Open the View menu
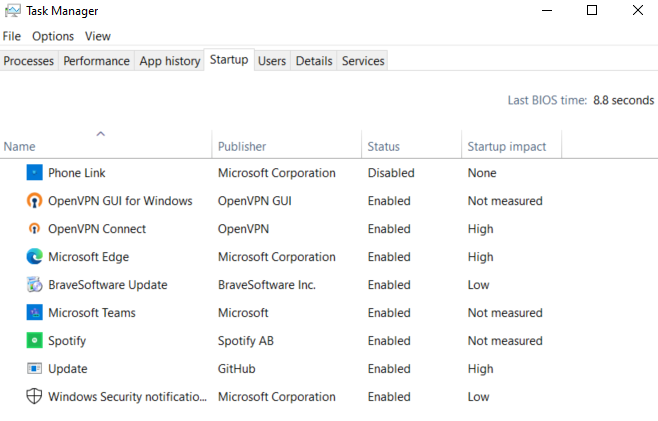The image size is (658, 421). tap(98, 36)
